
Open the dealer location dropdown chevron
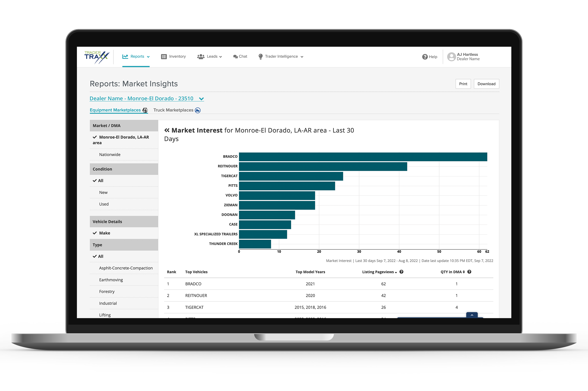pyautogui.click(x=201, y=99)
